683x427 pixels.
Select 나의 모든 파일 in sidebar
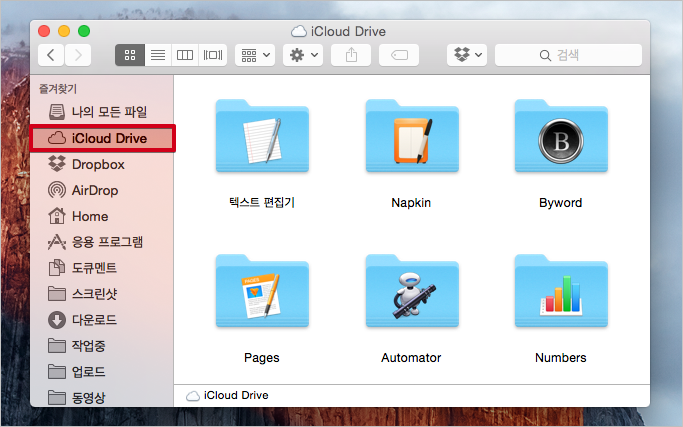(x=102, y=112)
